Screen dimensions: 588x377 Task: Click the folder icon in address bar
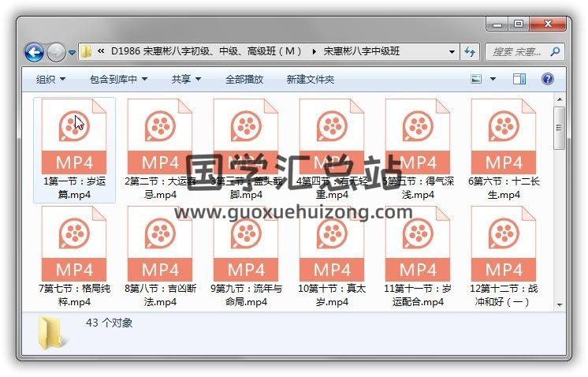coord(87,51)
